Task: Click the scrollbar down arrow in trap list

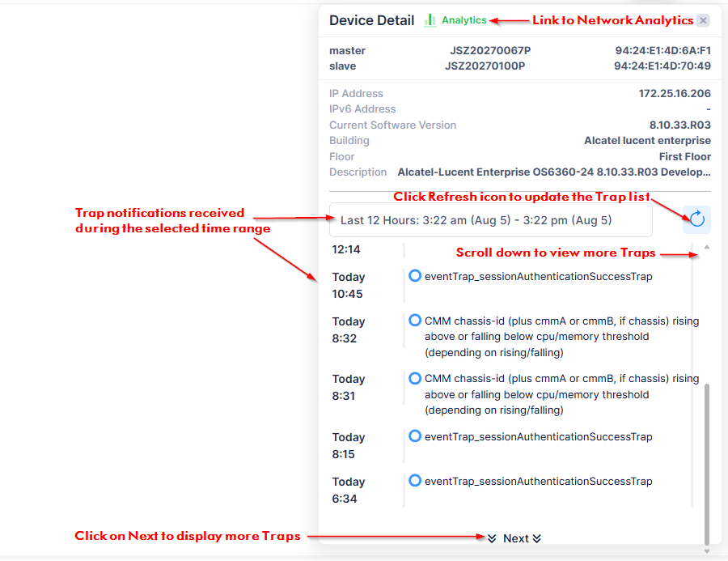Action: [x=707, y=550]
